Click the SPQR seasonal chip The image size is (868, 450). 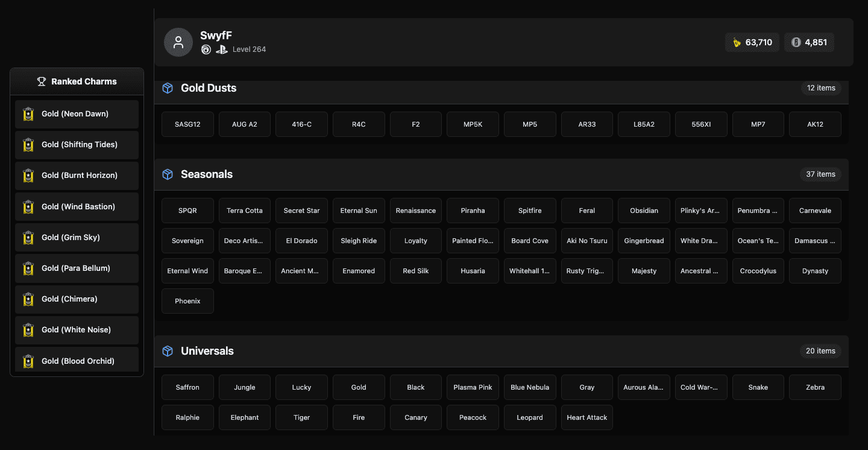tap(187, 210)
